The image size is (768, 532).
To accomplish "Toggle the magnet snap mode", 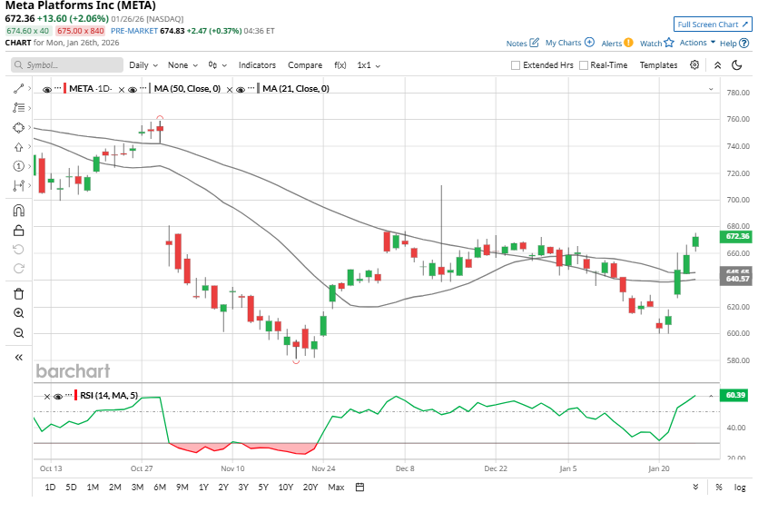I will (x=19, y=211).
